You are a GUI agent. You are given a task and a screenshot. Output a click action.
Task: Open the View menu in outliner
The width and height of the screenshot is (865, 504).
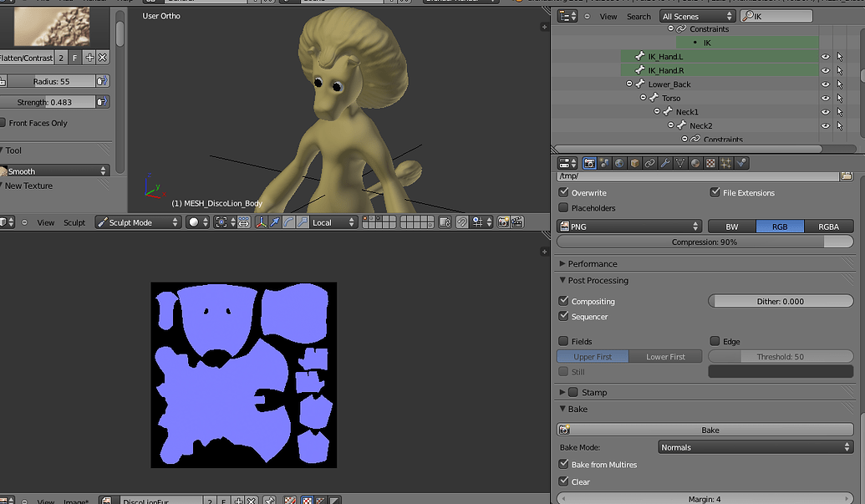point(608,17)
